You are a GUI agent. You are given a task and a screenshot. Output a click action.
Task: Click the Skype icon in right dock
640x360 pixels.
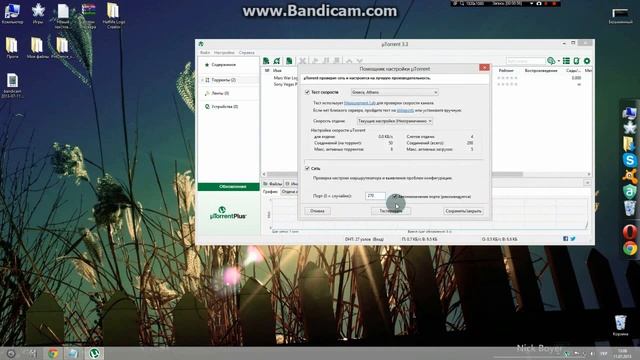[630, 160]
